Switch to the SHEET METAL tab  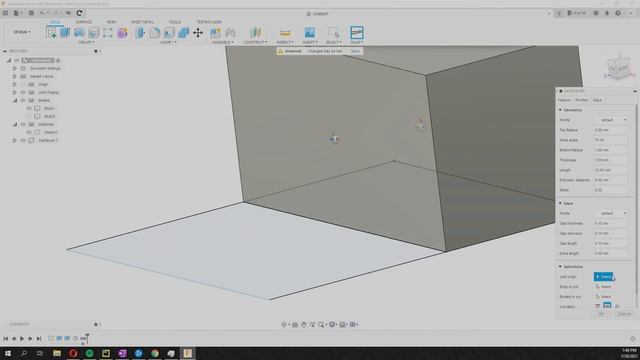[142, 22]
